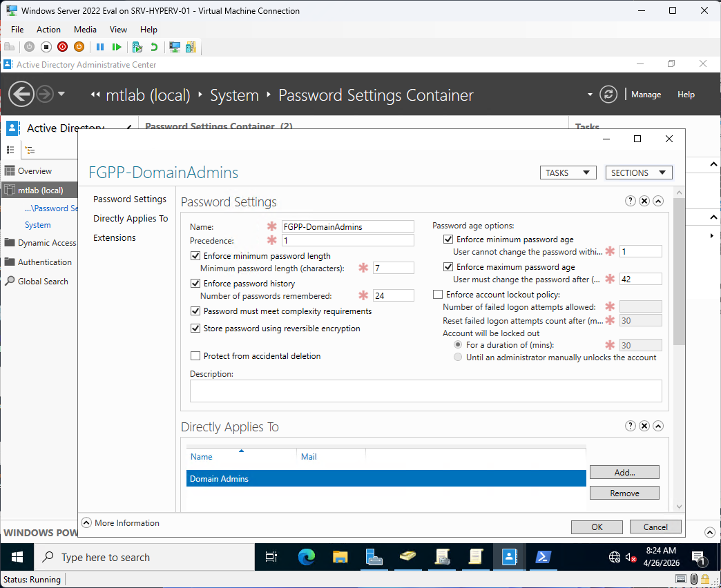Image resolution: width=721 pixels, height=588 pixels.
Task: Click the OK button
Action: point(597,527)
